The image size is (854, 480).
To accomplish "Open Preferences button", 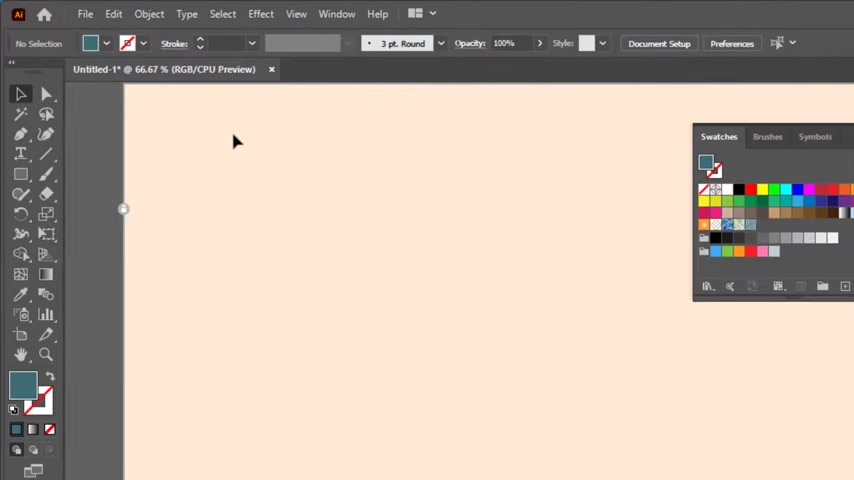I will [x=731, y=44].
